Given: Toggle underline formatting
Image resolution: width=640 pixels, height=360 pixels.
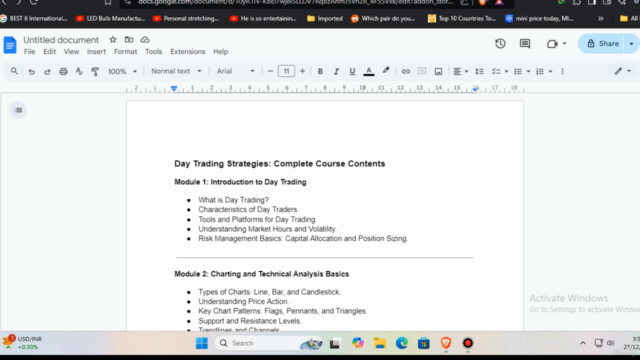Looking at the screenshot, I should (x=352, y=71).
